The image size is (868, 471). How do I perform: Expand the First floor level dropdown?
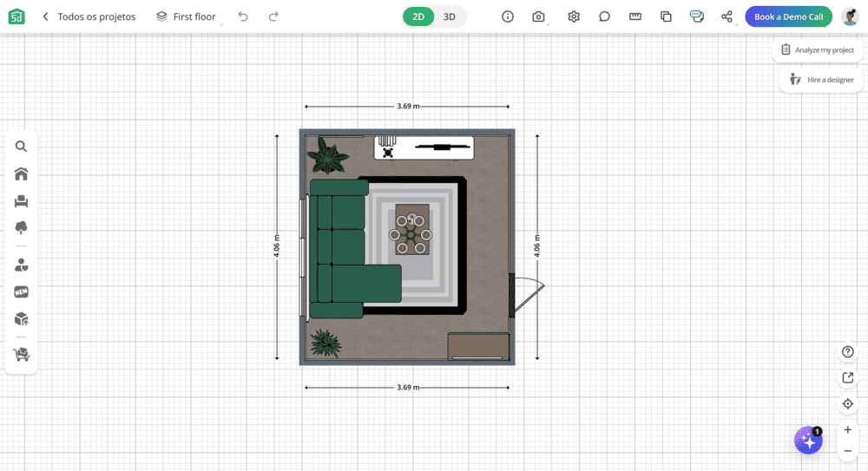click(187, 16)
